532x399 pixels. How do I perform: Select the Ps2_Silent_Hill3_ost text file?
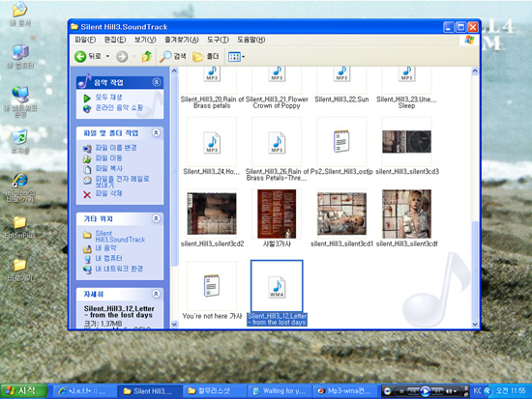(x=341, y=146)
